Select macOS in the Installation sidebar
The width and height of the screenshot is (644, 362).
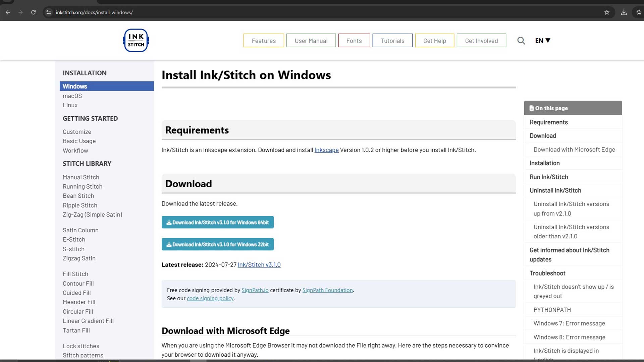(72, 96)
